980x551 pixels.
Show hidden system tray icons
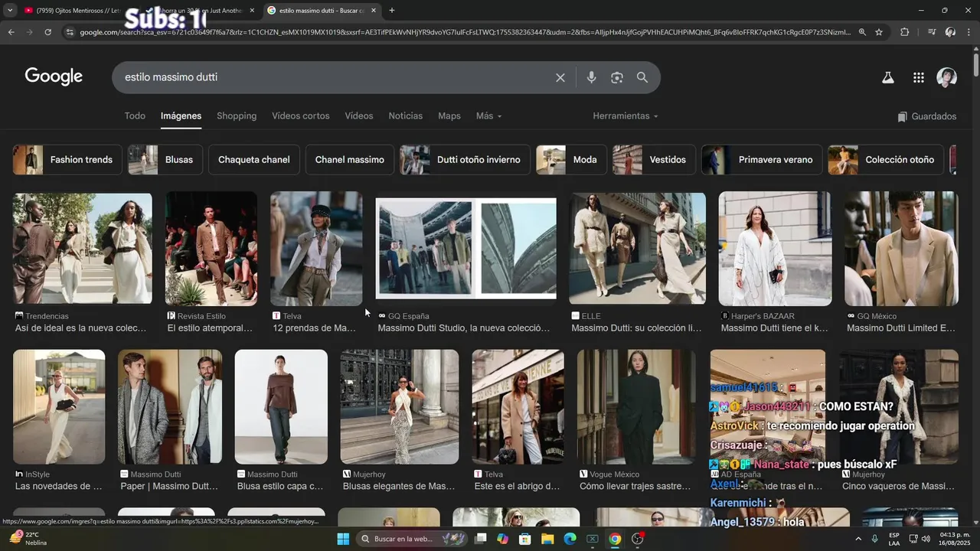click(x=857, y=539)
